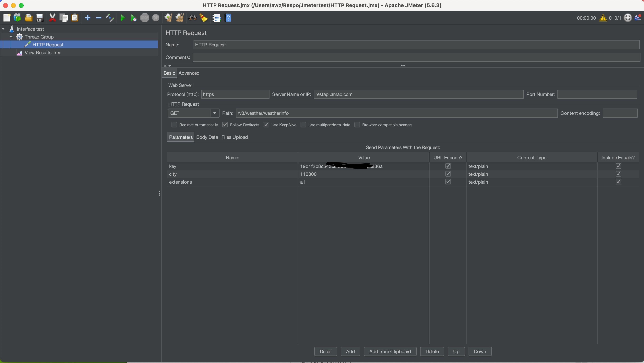Viewport: 644px width, 363px height.
Task: Toggle URL Encode for key row
Action: point(448,166)
